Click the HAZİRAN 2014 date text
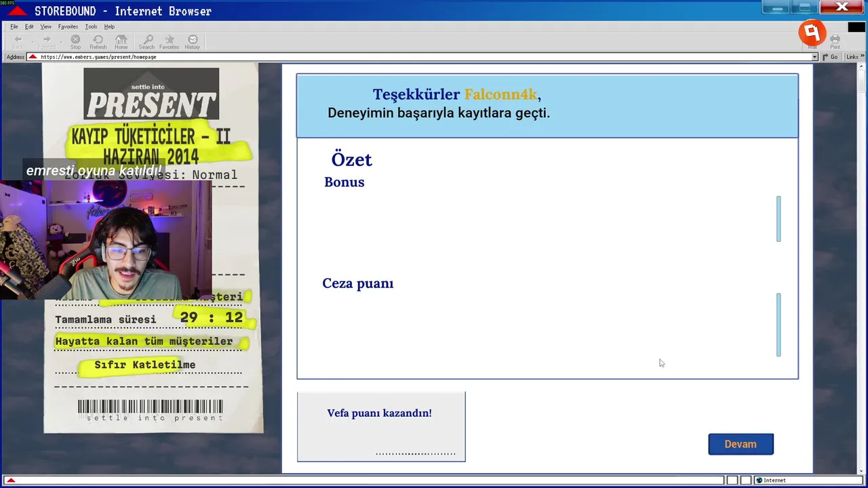 [x=151, y=157]
